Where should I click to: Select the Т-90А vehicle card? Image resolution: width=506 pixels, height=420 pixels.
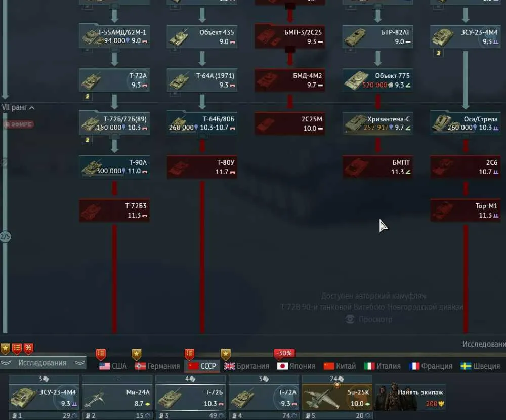click(114, 167)
